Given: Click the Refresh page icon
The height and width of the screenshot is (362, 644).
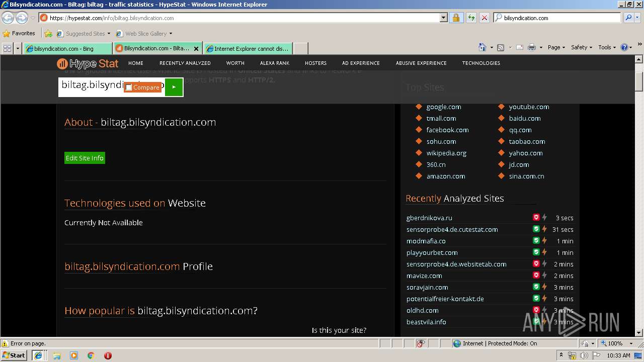Looking at the screenshot, I should (471, 18).
